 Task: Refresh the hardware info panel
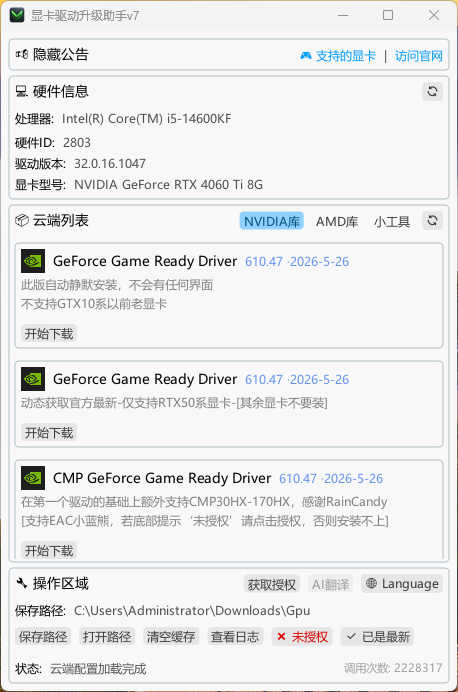[x=432, y=91]
